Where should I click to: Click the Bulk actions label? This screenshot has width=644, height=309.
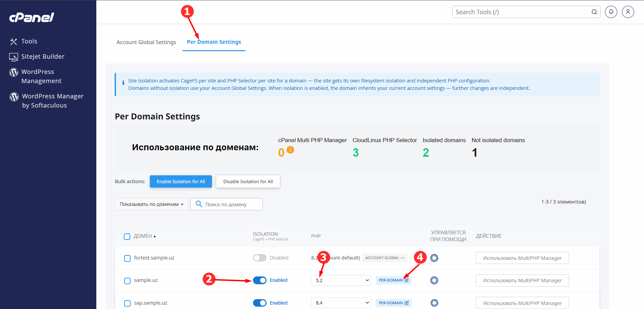(130, 181)
